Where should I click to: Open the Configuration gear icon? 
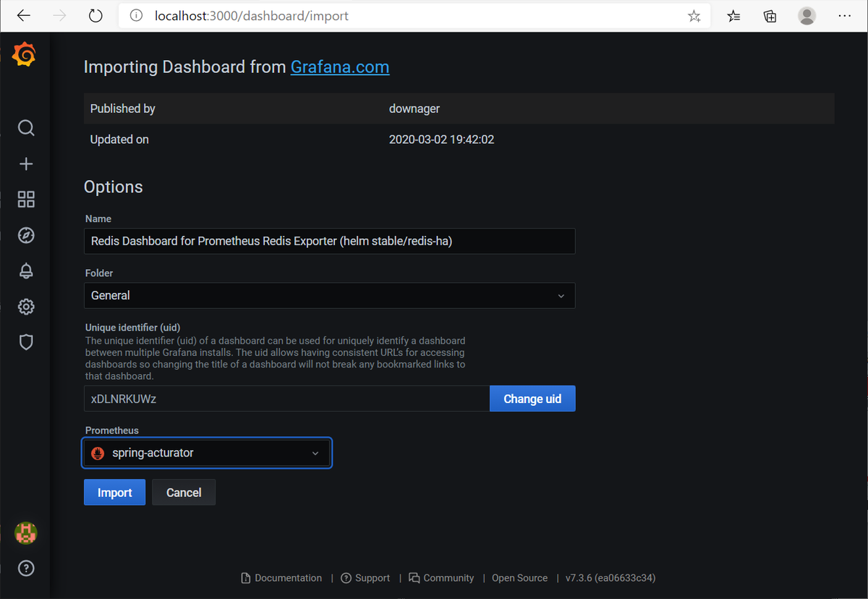(x=26, y=307)
